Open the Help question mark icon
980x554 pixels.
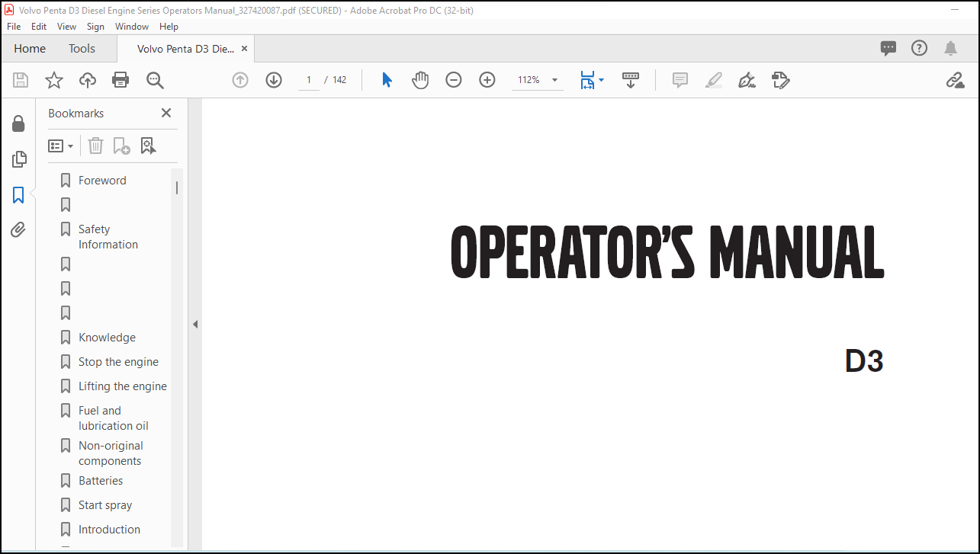click(920, 48)
